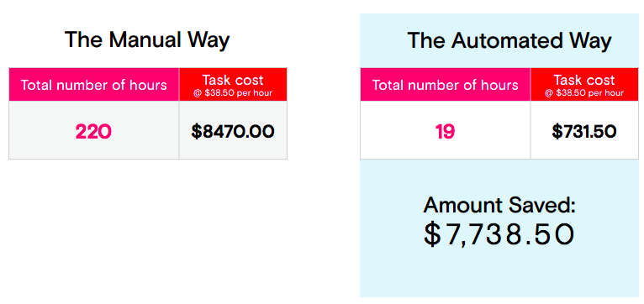The width and height of the screenshot is (644, 304).
Task: Click the $7,738.50 saved amount
Action: [x=499, y=234]
